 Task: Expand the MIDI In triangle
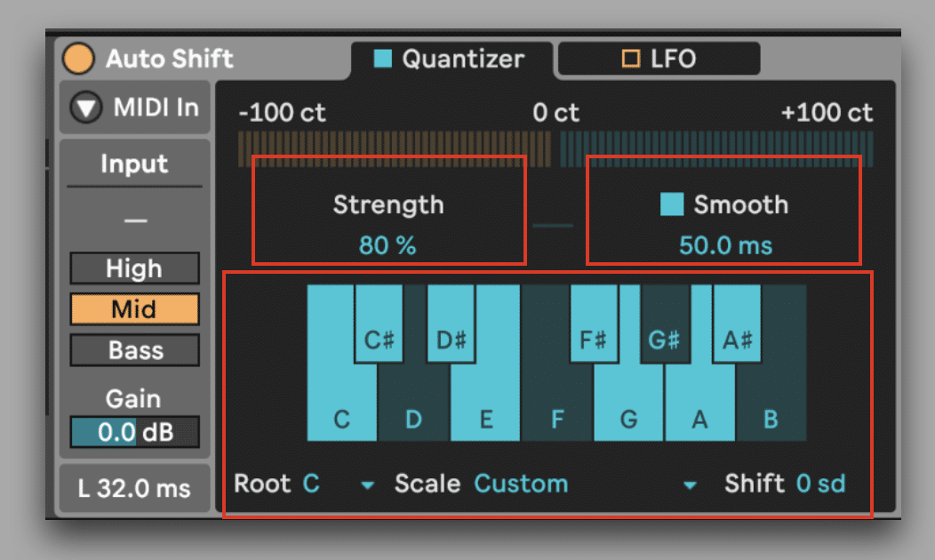86,108
